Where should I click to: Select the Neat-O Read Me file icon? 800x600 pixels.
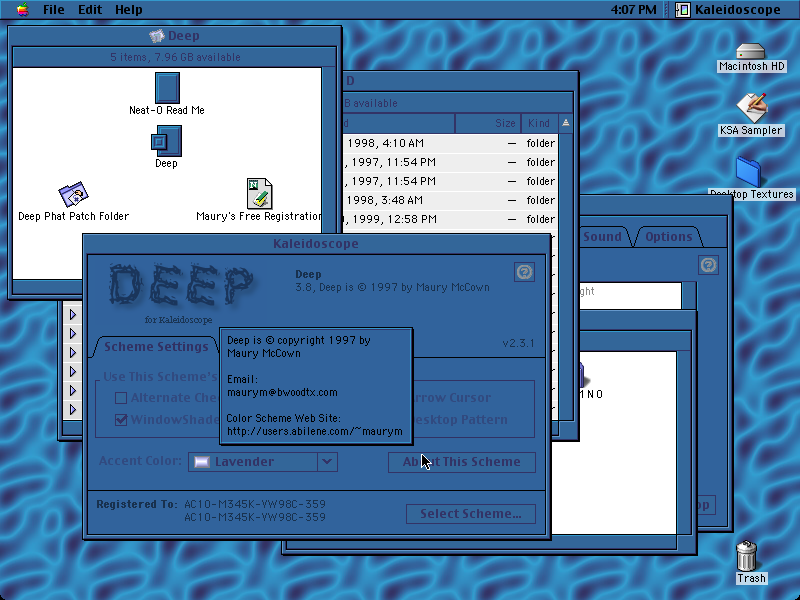[167, 88]
